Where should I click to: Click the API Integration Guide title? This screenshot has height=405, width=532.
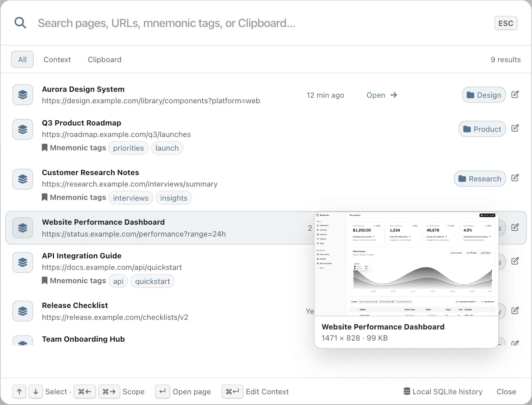click(81, 256)
